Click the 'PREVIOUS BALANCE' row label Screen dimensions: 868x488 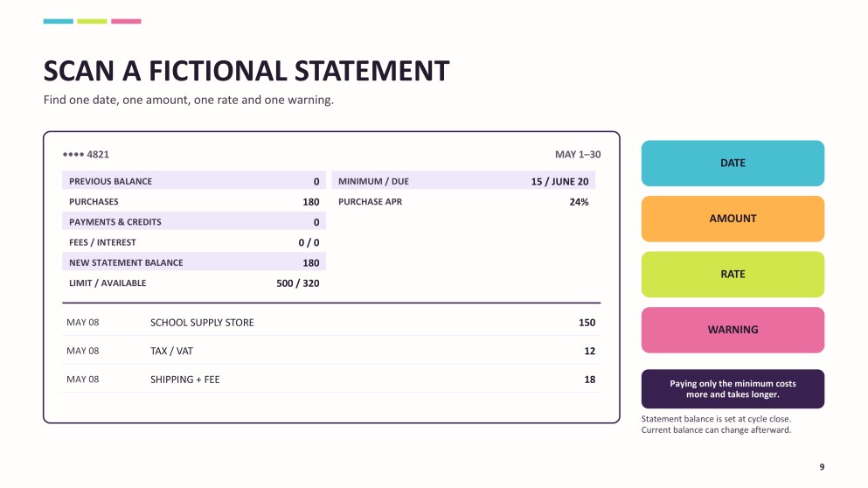[x=110, y=181]
